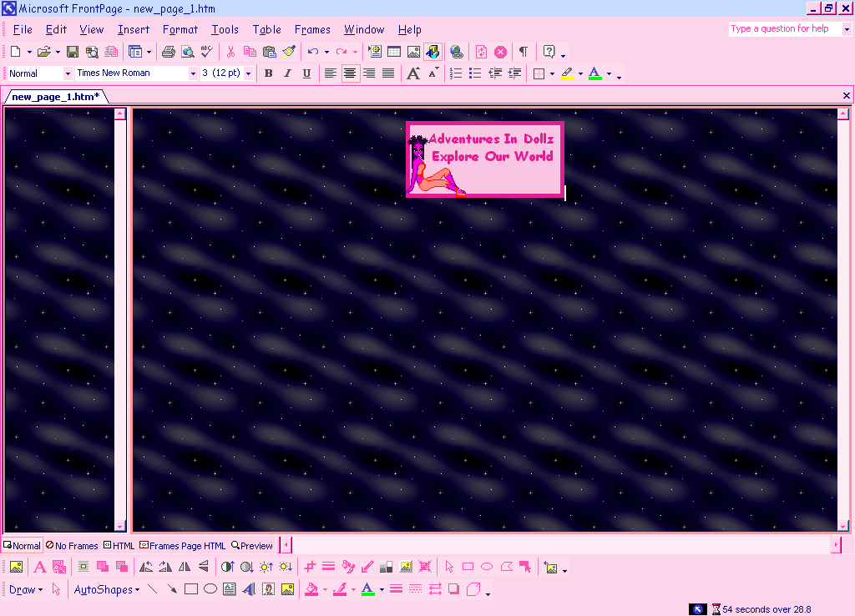
Task: Click the Insert Hyperlink globe icon
Action: [456, 52]
